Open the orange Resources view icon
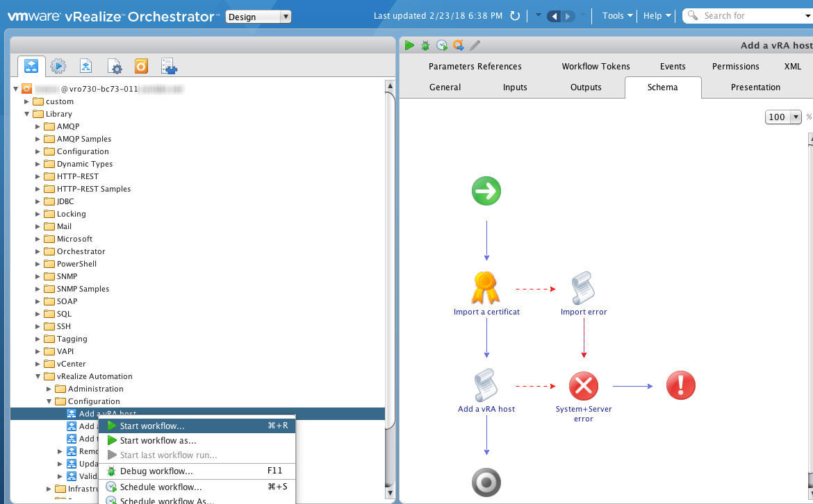 141,67
